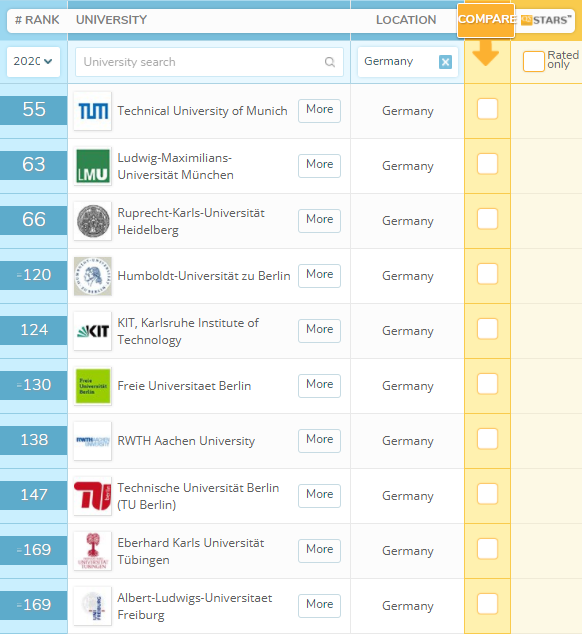Click rank number 63
Viewport: 582px width, 634px height.
[34, 165]
